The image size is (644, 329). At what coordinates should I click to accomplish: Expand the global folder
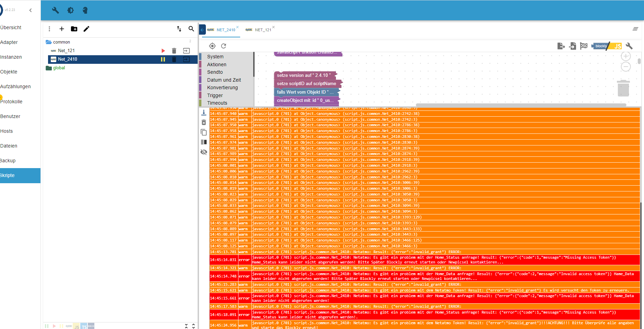tap(49, 68)
